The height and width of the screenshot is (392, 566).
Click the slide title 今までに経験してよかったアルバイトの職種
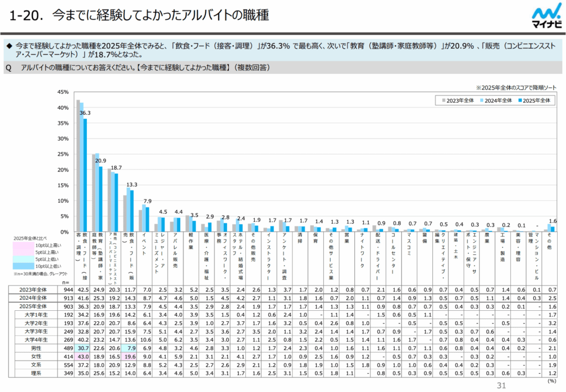point(160,15)
